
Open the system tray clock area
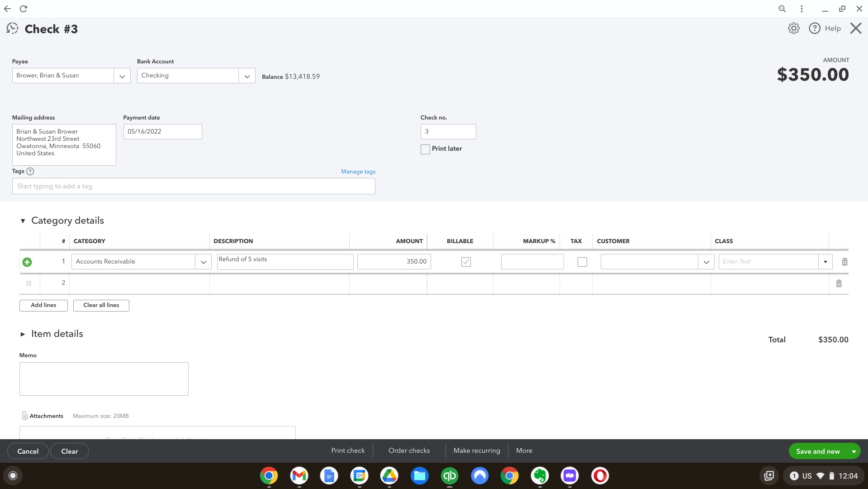pos(824,476)
